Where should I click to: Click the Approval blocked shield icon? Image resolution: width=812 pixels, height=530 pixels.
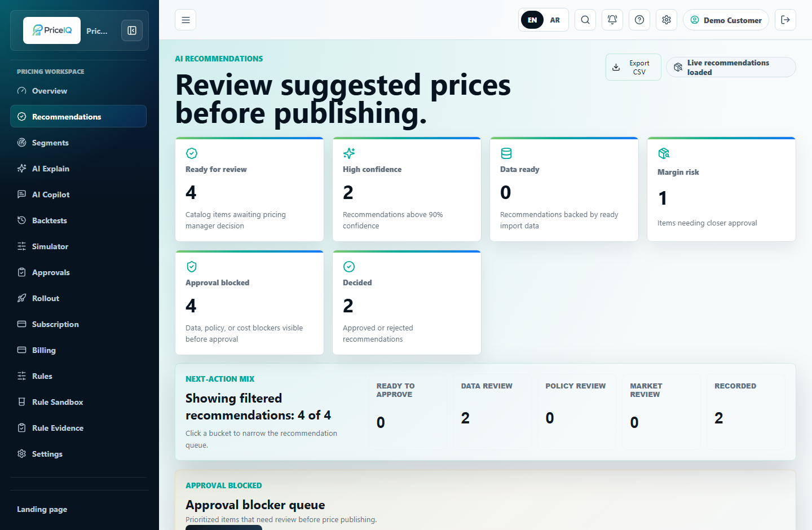click(192, 267)
